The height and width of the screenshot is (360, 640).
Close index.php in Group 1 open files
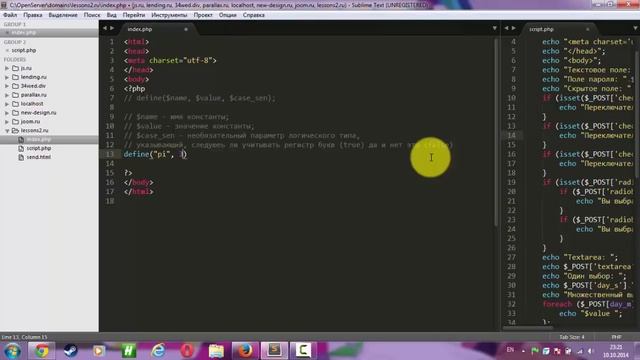7,32
